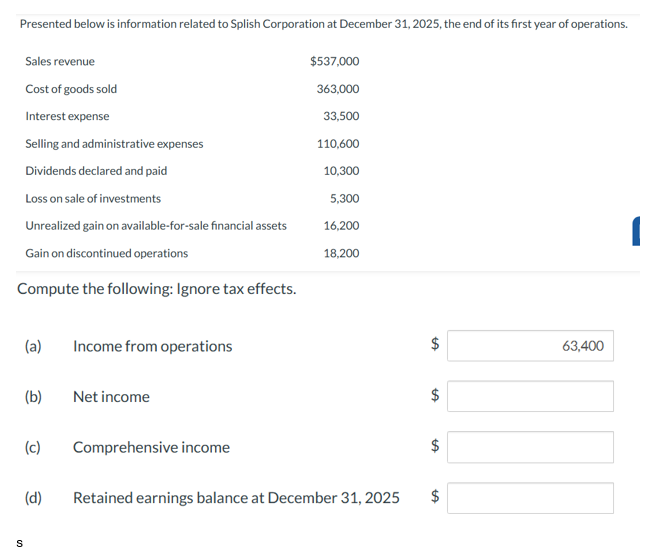This screenshot has width=671, height=560.
Task: Select the 10,300 value
Action: coord(341,171)
